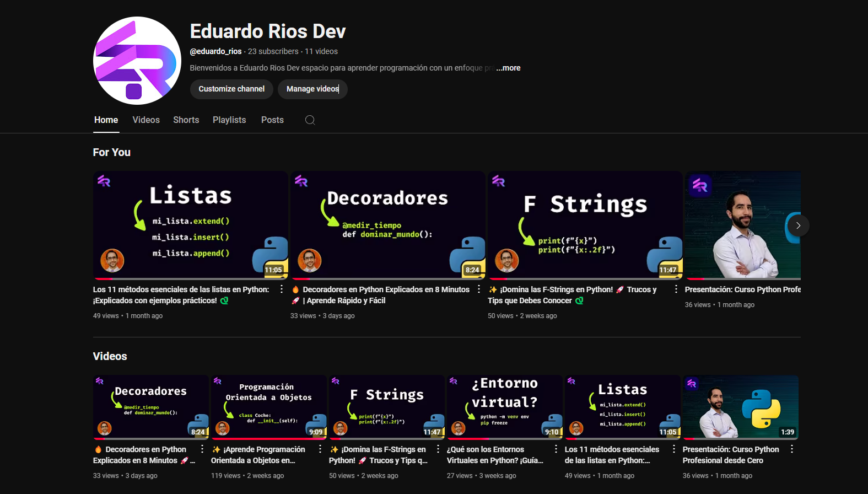Switch to the Videos tab

146,120
